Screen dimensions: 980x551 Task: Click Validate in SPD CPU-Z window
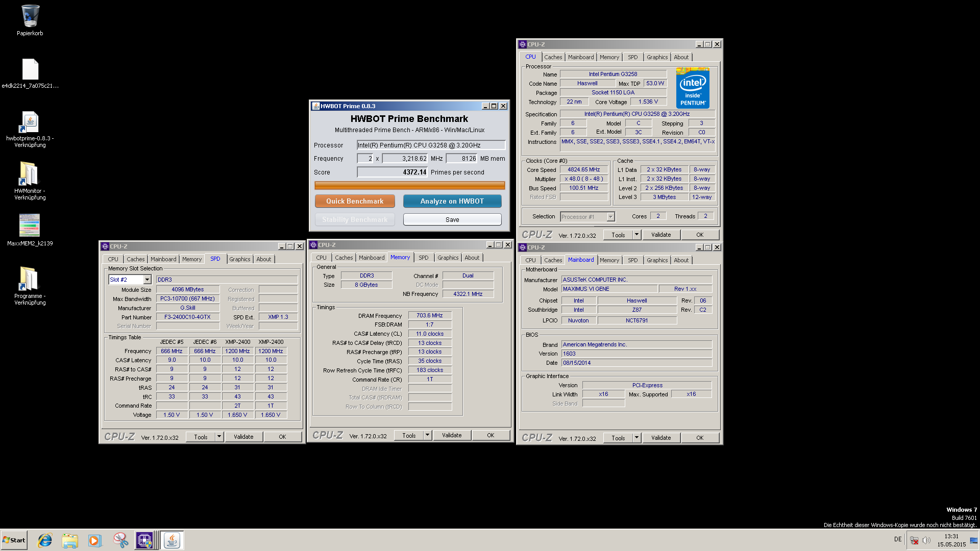[243, 437]
